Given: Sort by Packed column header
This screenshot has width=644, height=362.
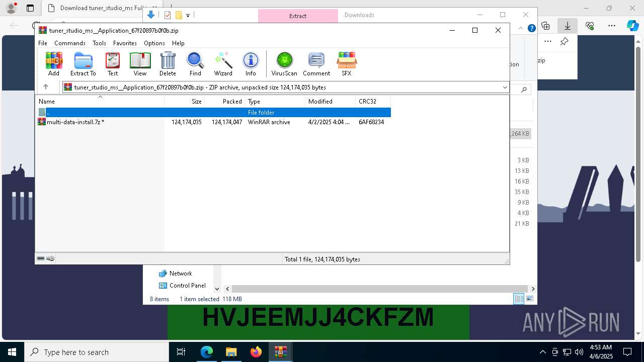Looking at the screenshot, I should click(225, 102).
